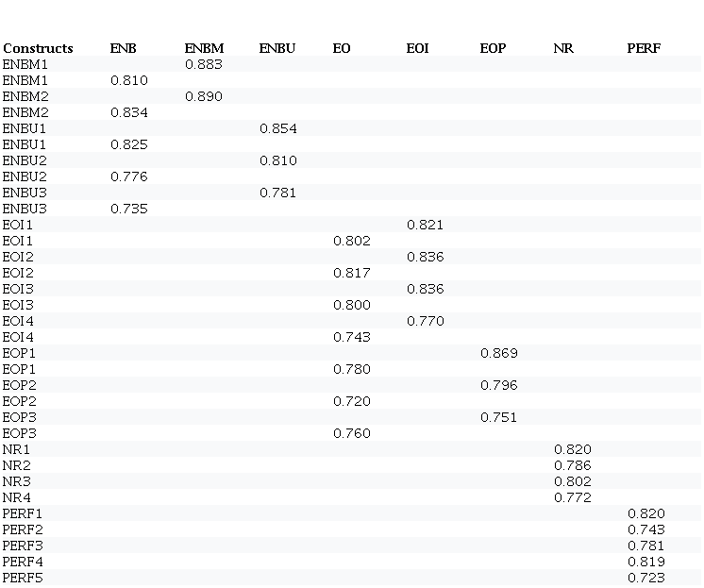Select the 0.723 value under PERF
The image size is (704, 588).
coord(645,578)
